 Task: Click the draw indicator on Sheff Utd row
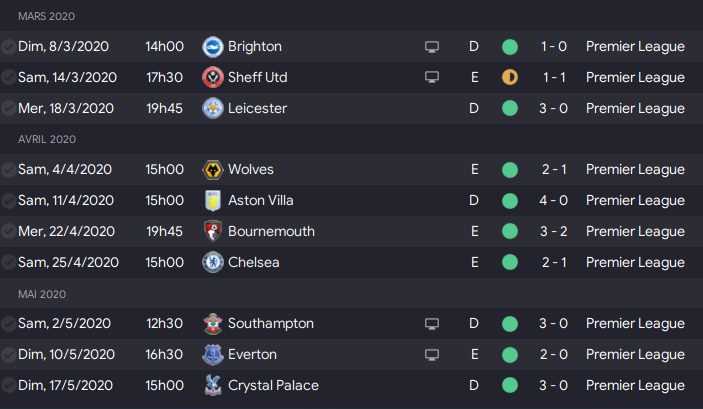click(510, 77)
